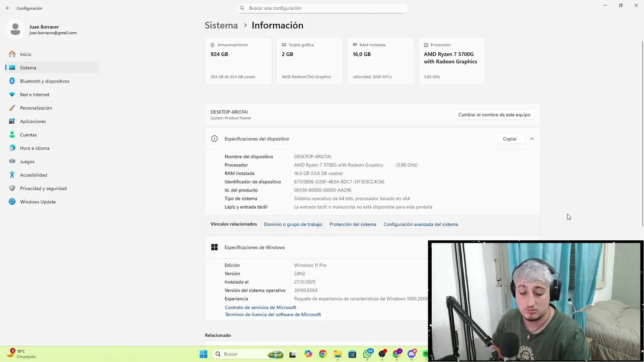Click the Privacidad y seguridad shield icon

[x=12, y=188]
